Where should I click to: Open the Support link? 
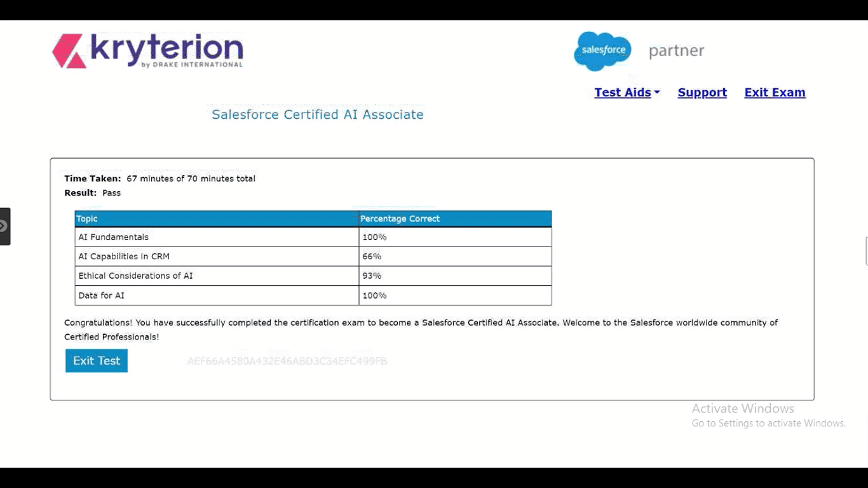(x=702, y=93)
